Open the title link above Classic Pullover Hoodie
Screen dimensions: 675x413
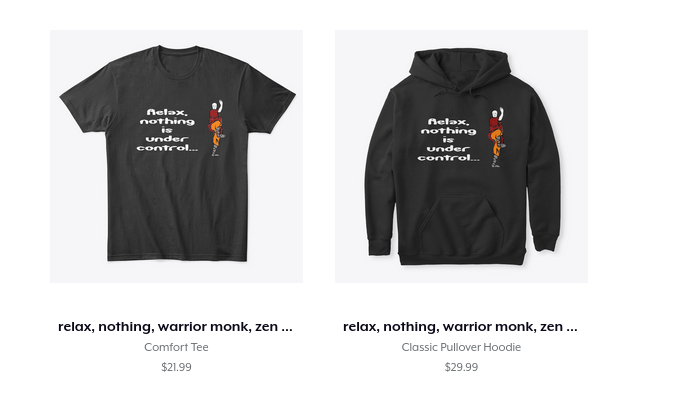(x=460, y=327)
